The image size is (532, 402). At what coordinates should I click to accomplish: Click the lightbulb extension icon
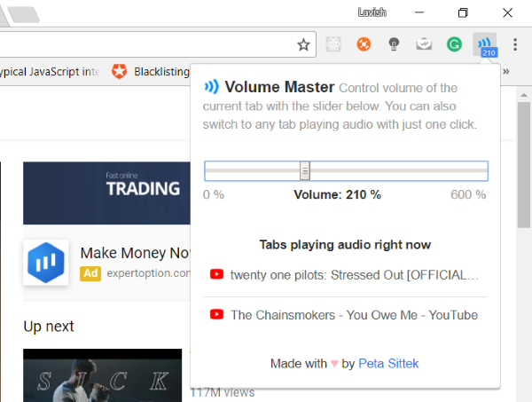(x=394, y=44)
